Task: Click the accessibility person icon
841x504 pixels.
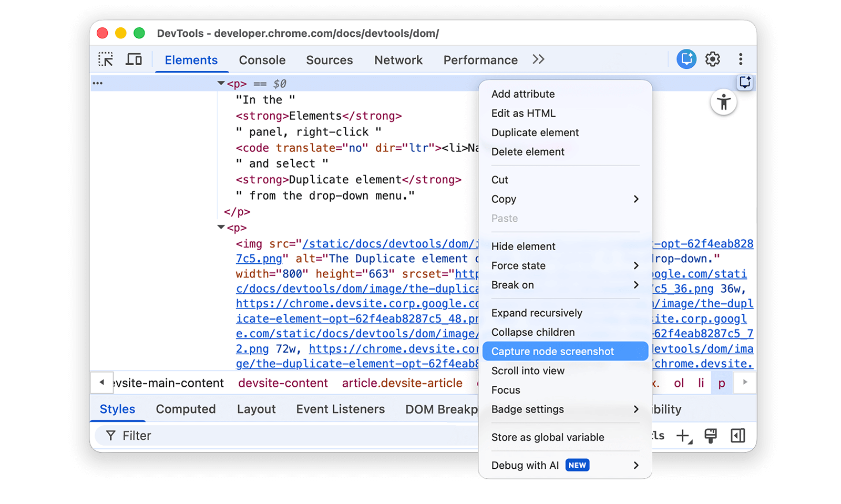Action: [x=724, y=102]
